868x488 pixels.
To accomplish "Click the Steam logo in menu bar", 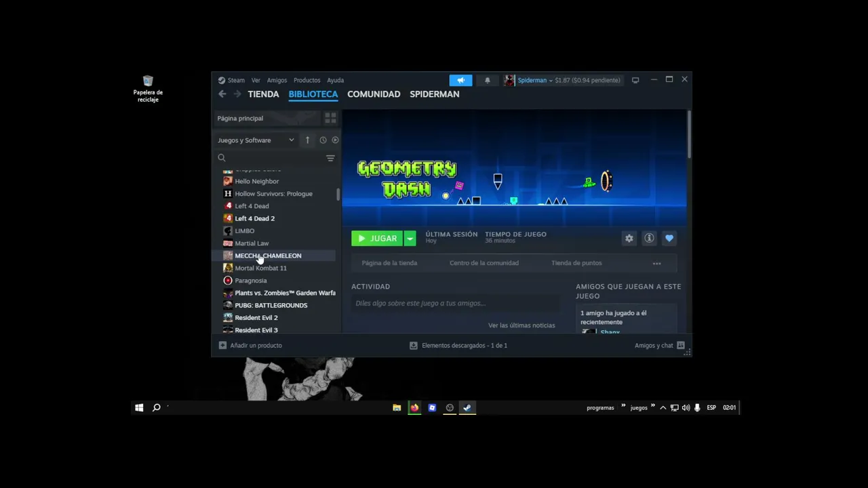I will pyautogui.click(x=222, y=80).
